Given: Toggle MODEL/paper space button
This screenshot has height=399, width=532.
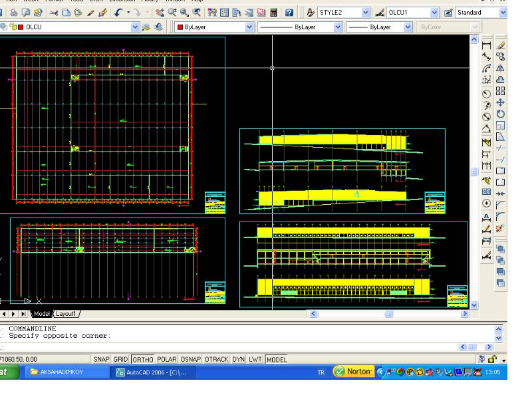Looking at the screenshot, I should 277,359.
